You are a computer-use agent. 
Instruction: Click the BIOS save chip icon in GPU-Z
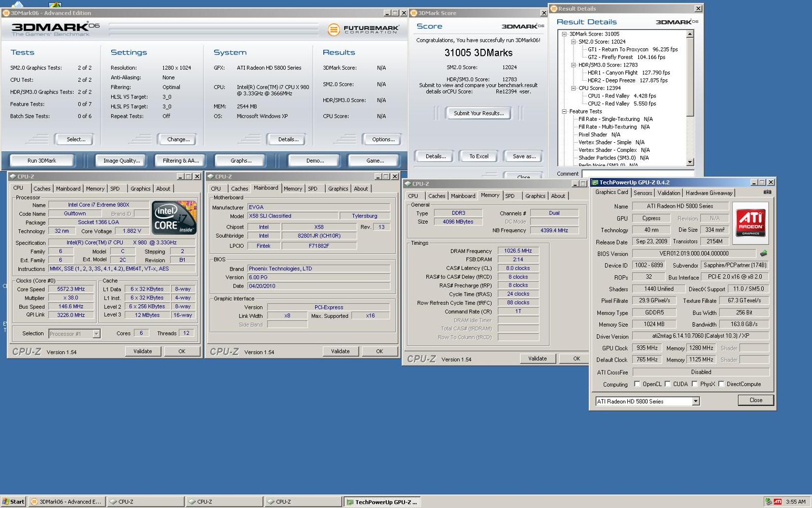(763, 253)
